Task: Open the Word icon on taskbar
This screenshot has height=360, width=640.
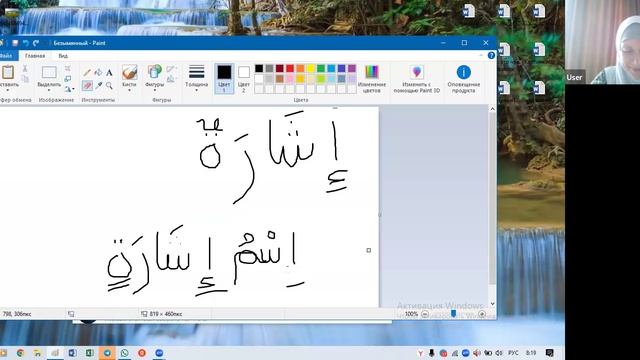Action: tap(72, 353)
